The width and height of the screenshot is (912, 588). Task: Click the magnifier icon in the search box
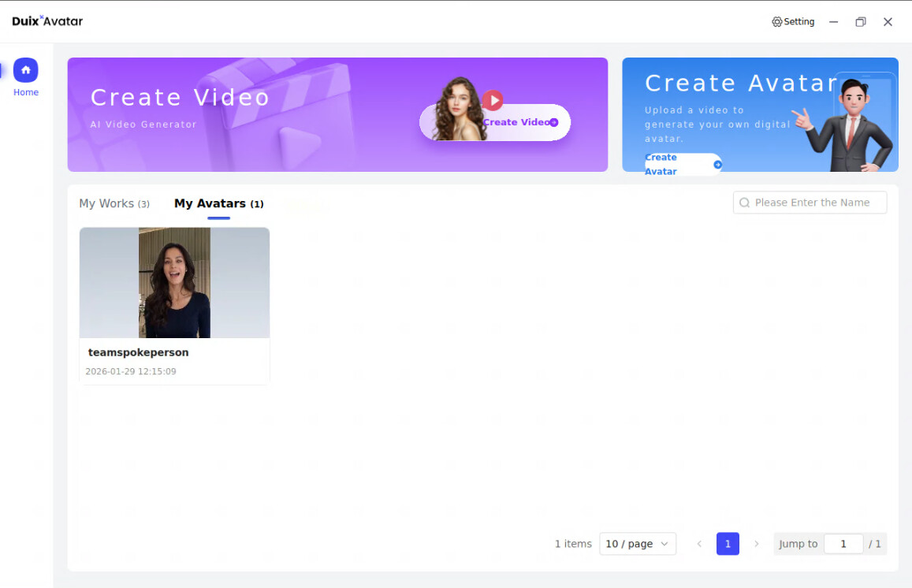pos(744,203)
